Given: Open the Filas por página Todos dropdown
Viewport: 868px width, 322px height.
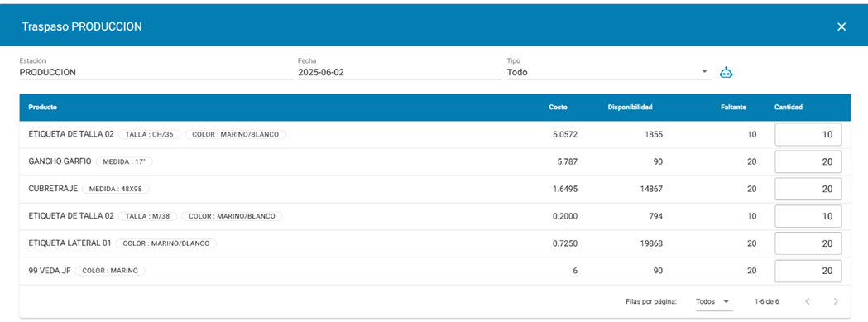Looking at the screenshot, I should [714, 301].
